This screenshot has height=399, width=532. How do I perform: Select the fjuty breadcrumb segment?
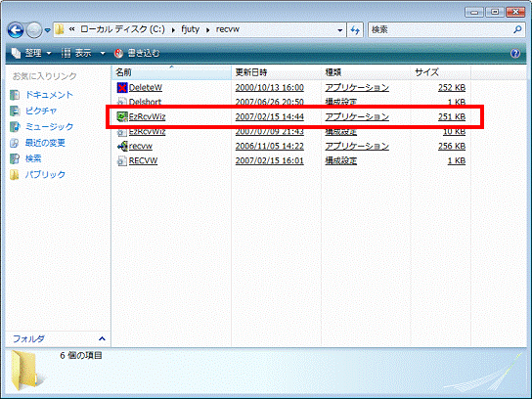(190, 29)
